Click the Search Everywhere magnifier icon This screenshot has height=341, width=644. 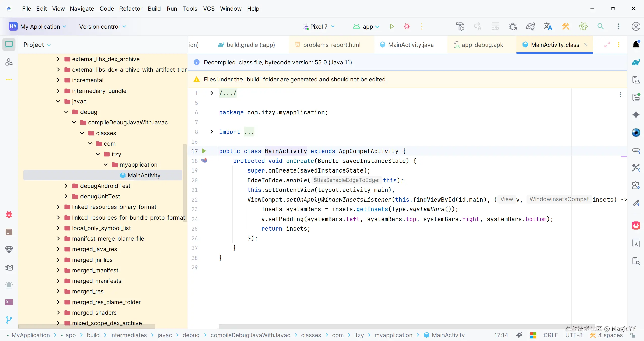click(x=601, y=26)
